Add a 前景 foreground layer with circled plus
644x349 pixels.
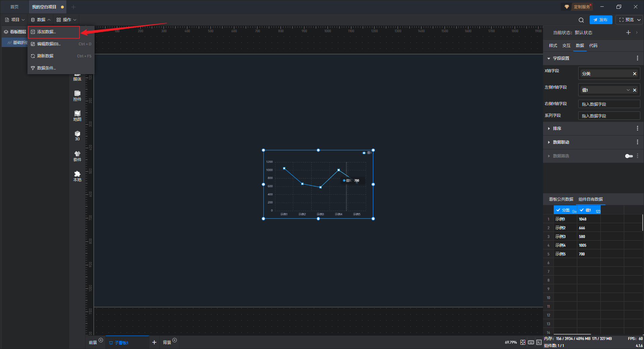pyautogui.click(x=101, y=340)
